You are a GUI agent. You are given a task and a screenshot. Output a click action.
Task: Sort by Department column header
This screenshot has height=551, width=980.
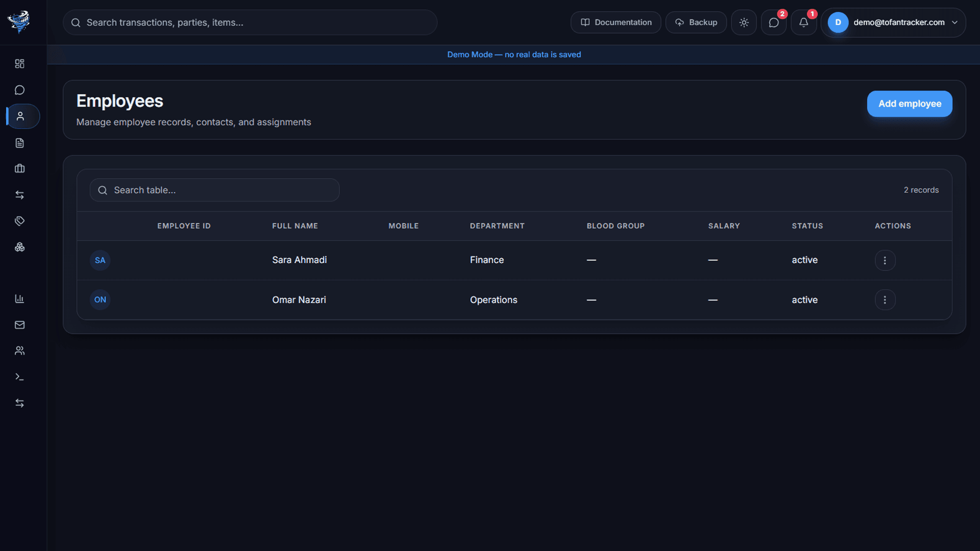point(497,226)
